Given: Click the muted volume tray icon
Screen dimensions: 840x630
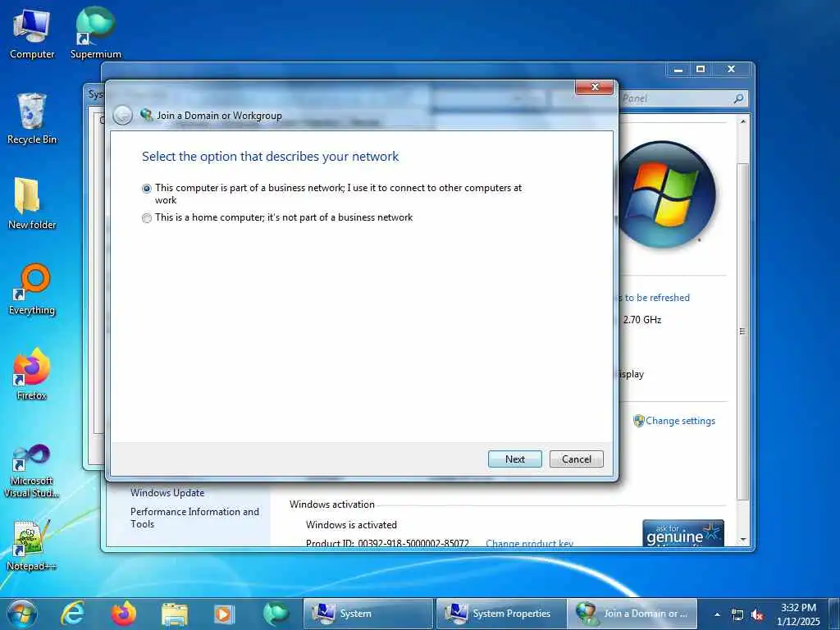Looking at the screenshot, I should click(x=757, y=615).
